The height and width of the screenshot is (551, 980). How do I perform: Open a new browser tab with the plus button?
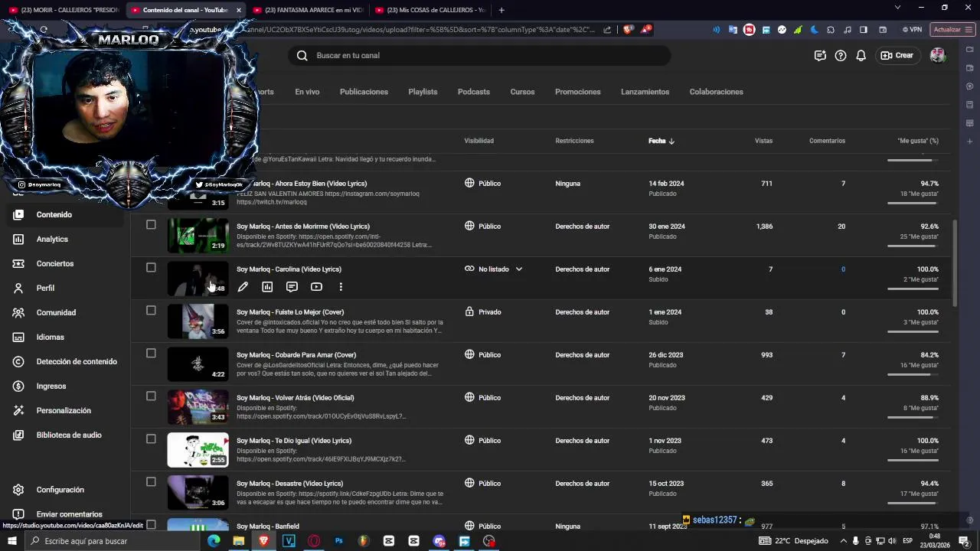point(501,10)
